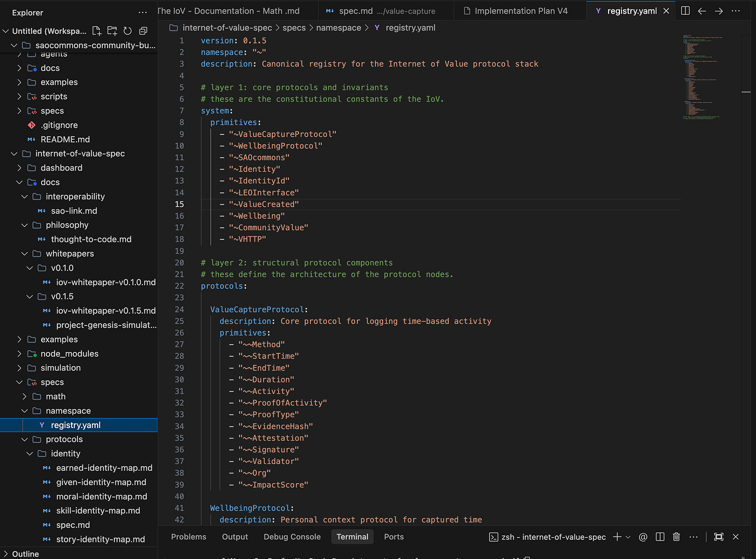Kill the terminal with the trash icon
Viewport: 756px width, 559px height.
[676, 537]
